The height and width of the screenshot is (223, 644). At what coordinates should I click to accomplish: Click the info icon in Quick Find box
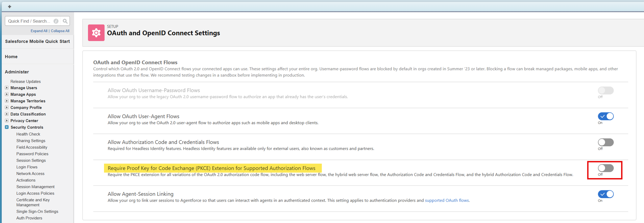(56, 21)
